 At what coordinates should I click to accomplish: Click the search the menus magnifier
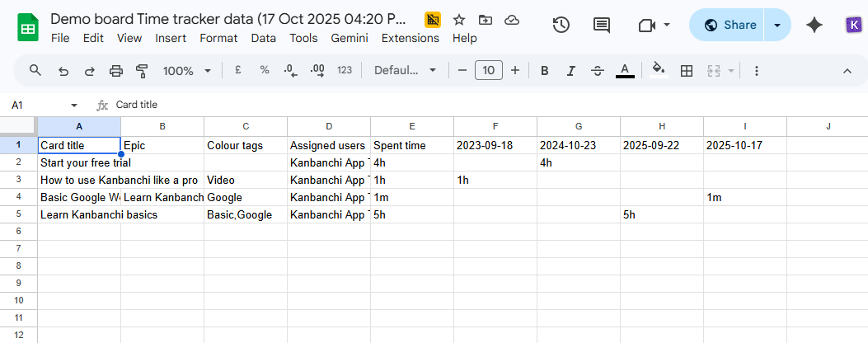click(x=35, y=70)
